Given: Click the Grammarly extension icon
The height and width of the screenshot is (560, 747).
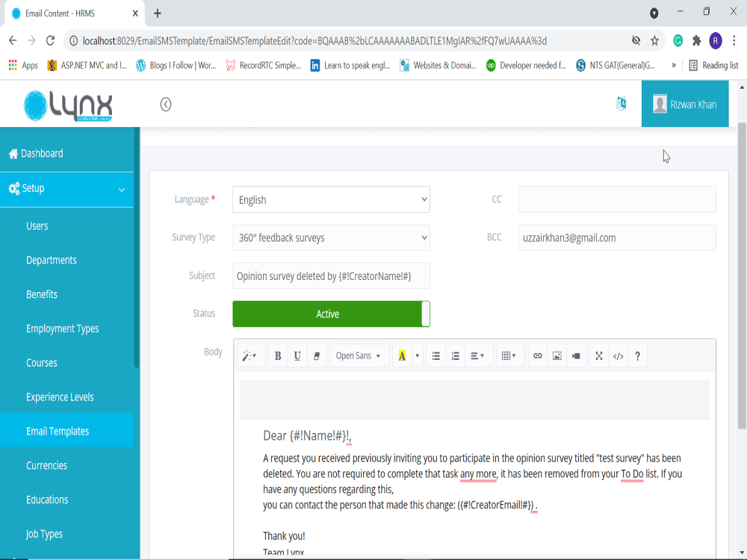Looking at the screenshot, I should coord(678,40).
